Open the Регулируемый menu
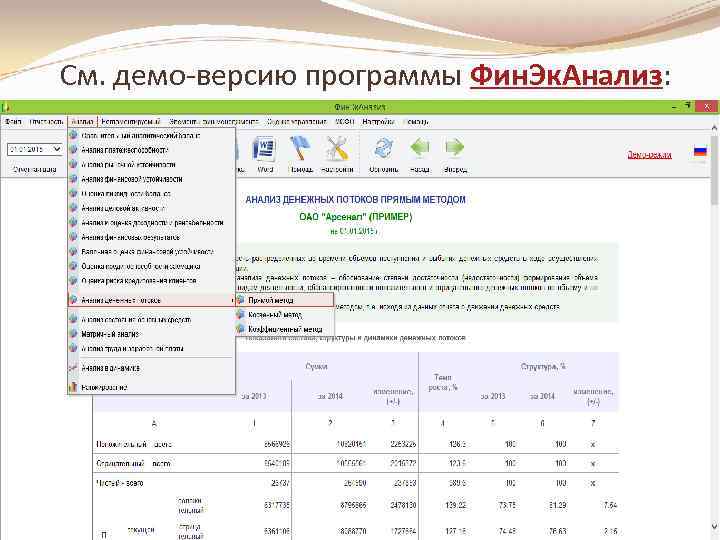Screen dimensions: 720x540 click(x=130, y=122)
